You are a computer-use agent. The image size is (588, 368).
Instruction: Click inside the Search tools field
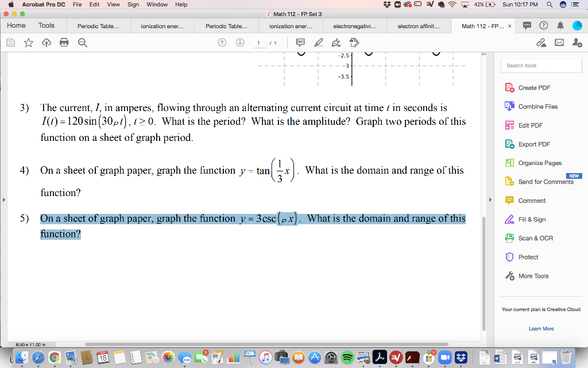[x=540, y=65]
